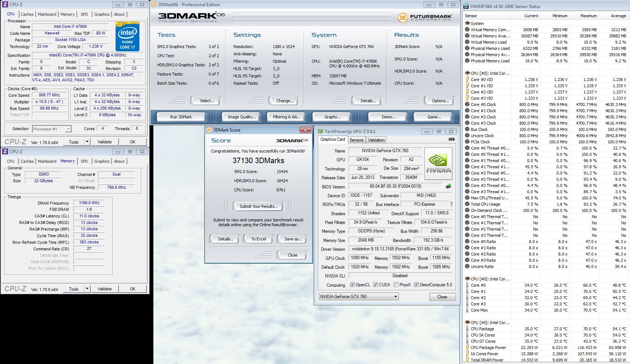Click the Core Speed value 999.77 MHz
Image resolution: width=630 pixels, height=364 pixels.
pos(49,95)
